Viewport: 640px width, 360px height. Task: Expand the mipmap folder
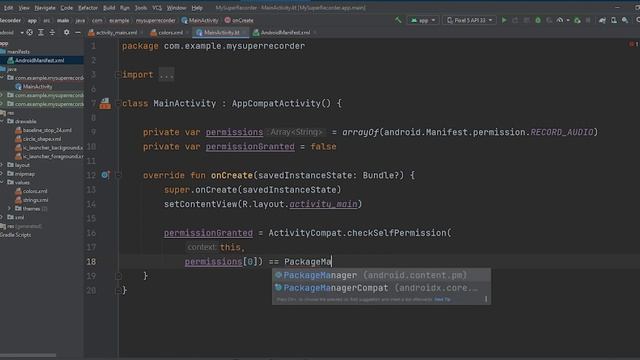click(x=2, y=173)
